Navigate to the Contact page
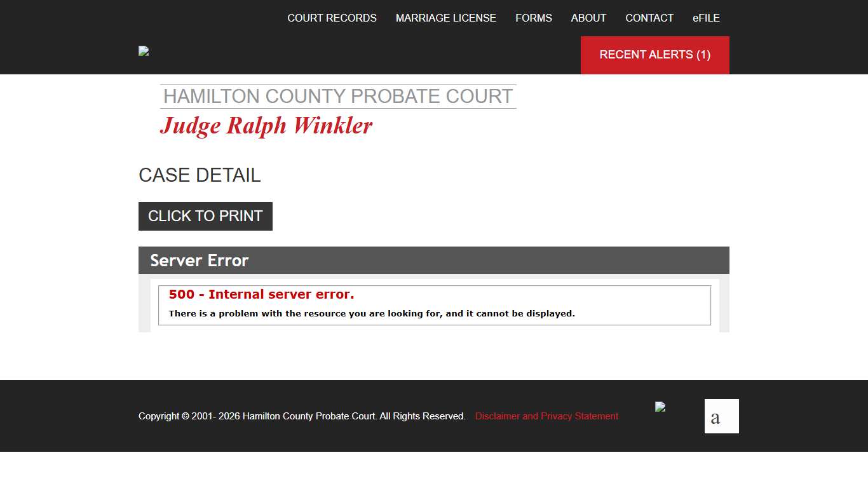This screenshot has height=488, width=868. coord(649,18)
